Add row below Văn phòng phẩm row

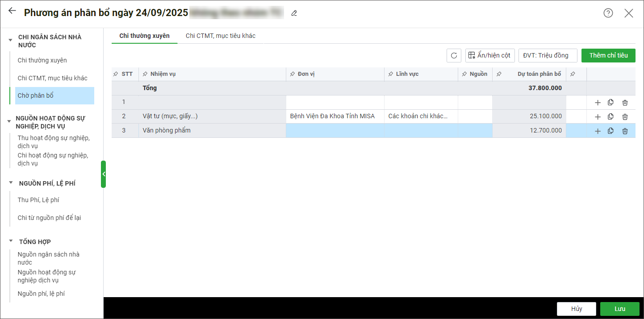pos(598,131)
